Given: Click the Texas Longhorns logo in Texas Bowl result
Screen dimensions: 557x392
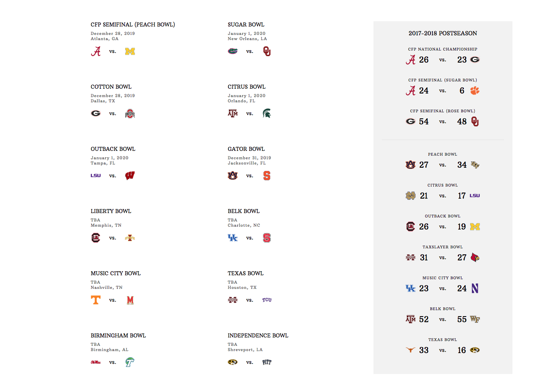Looking at the screenshot, I should (x=410, y=350).
